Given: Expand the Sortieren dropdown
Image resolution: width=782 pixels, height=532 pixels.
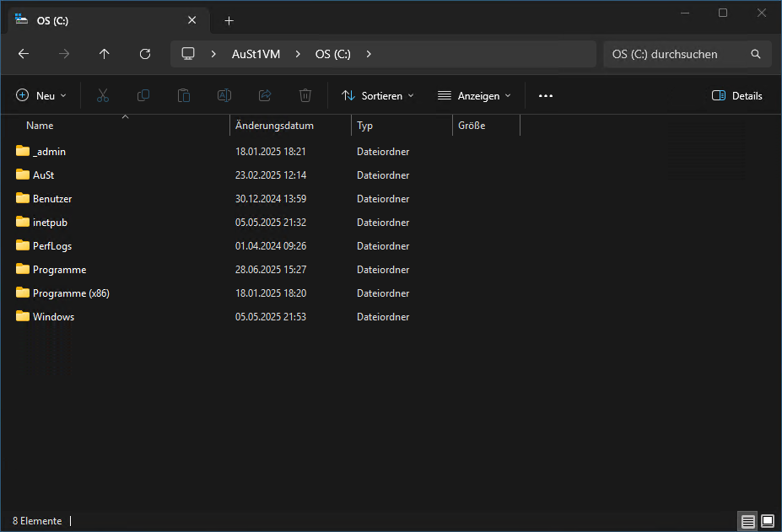Looking at the screenshot, I should [x=378, y=96].
